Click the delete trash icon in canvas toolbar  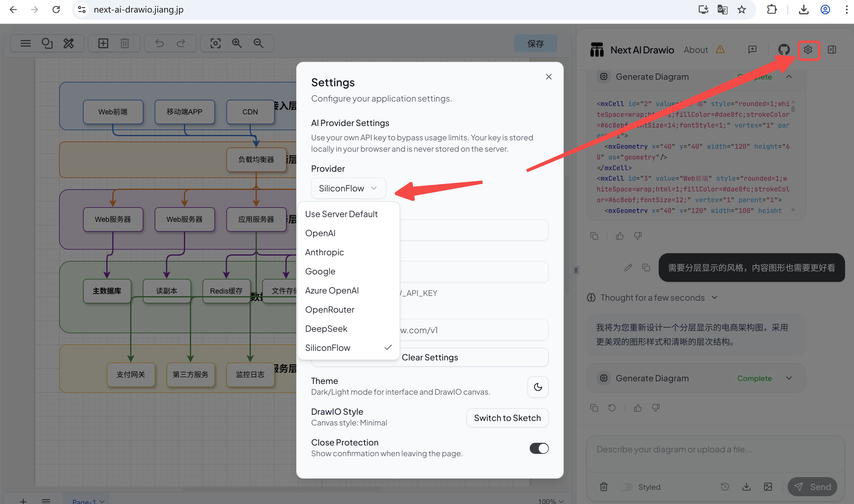tap(125, 43)
